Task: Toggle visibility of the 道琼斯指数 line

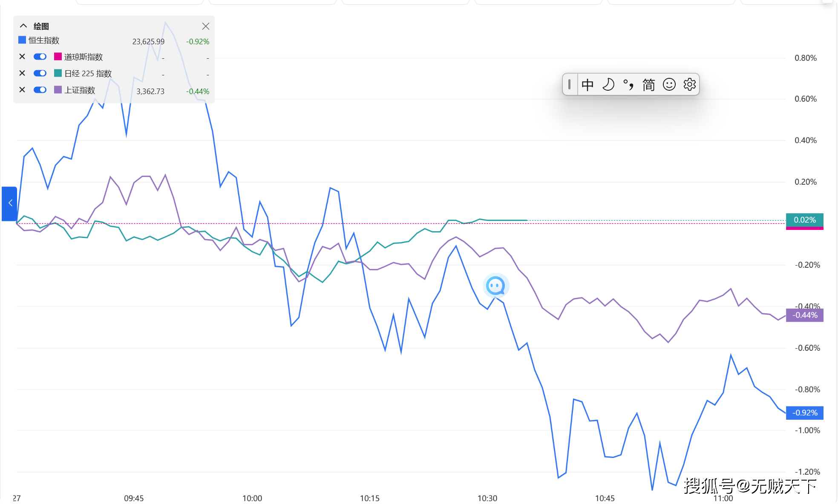Action: pos(40,57)
